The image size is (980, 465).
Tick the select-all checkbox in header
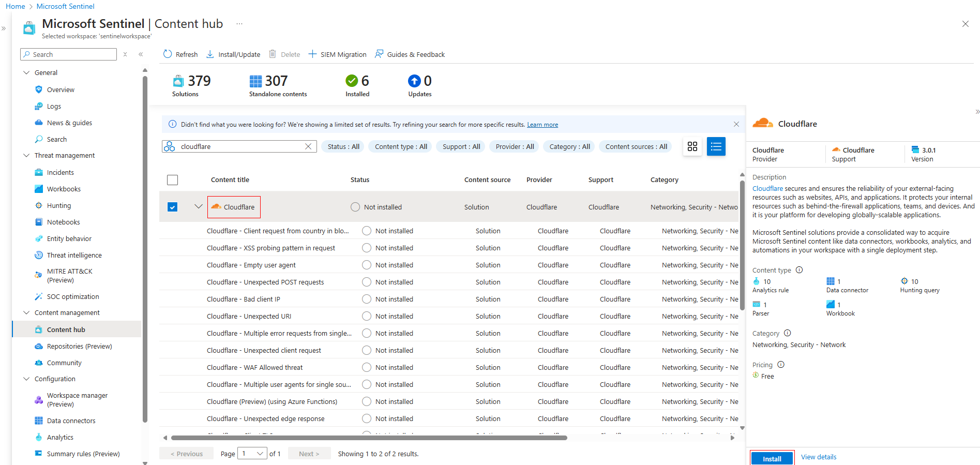click(x=173, y=180)
